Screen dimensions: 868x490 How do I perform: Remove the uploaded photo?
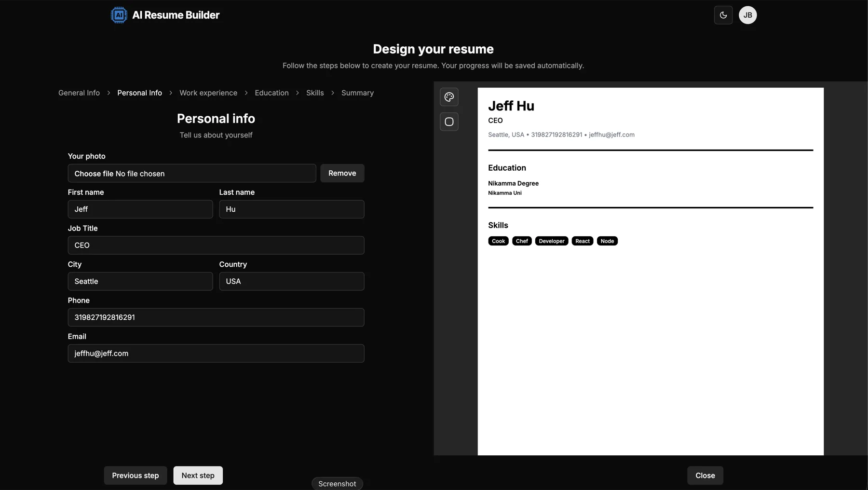click(342, 173)
